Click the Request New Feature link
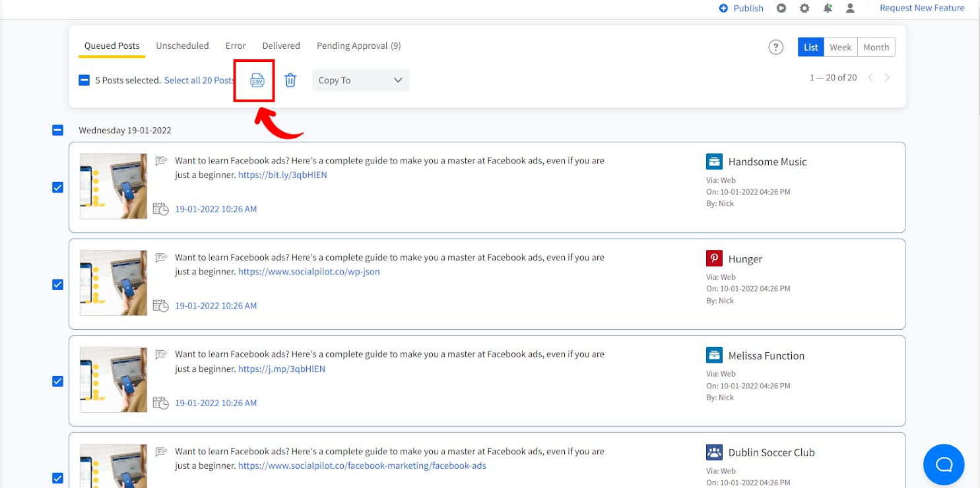 click(x=922, y=8)
